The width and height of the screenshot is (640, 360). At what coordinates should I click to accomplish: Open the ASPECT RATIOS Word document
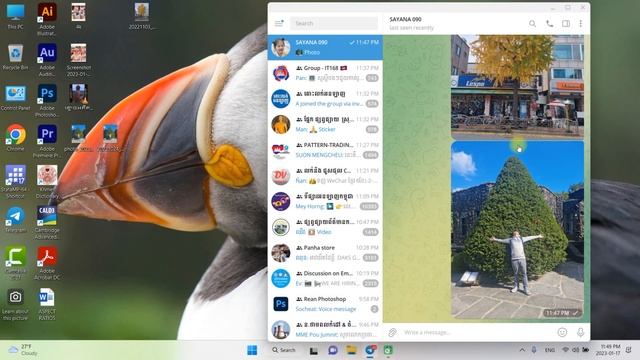pyautogui.click(x=47, y=304)
